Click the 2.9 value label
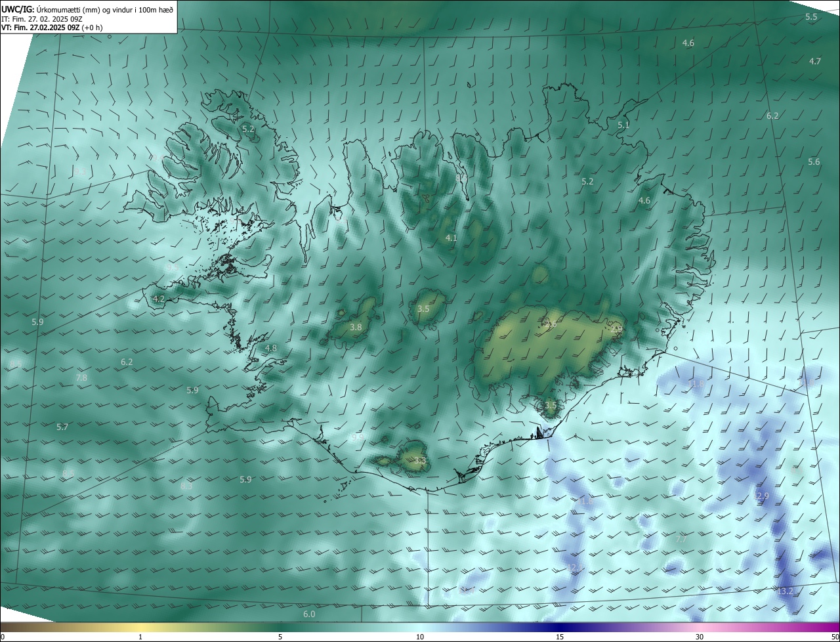This screenshot has width=840, height=642. (x=616, y=330)
